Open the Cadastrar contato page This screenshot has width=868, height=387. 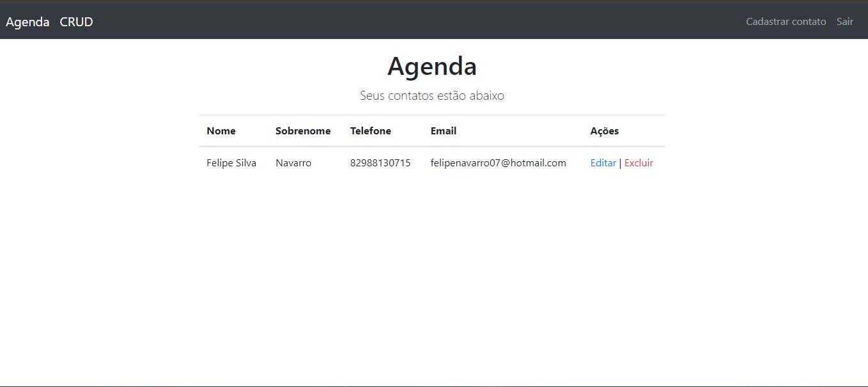(x=786, y=21)
